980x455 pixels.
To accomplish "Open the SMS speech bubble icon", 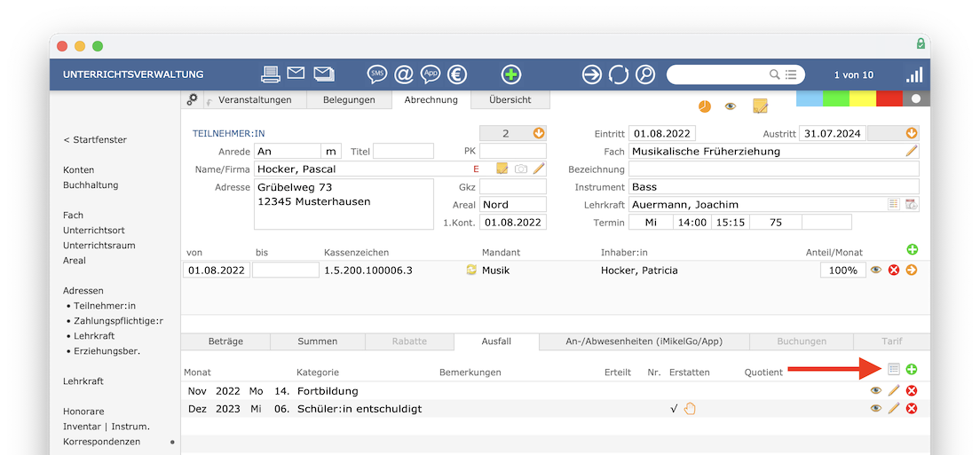I will click(377, 75).
